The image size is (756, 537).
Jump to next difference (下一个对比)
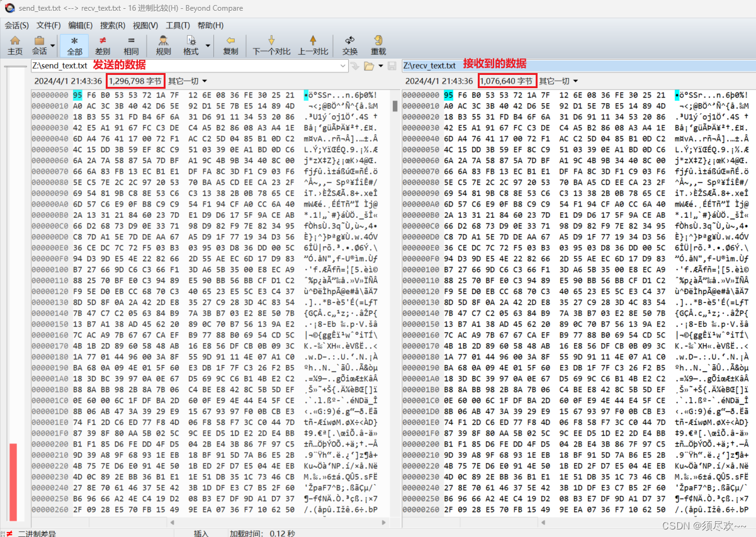pos(271,45)
